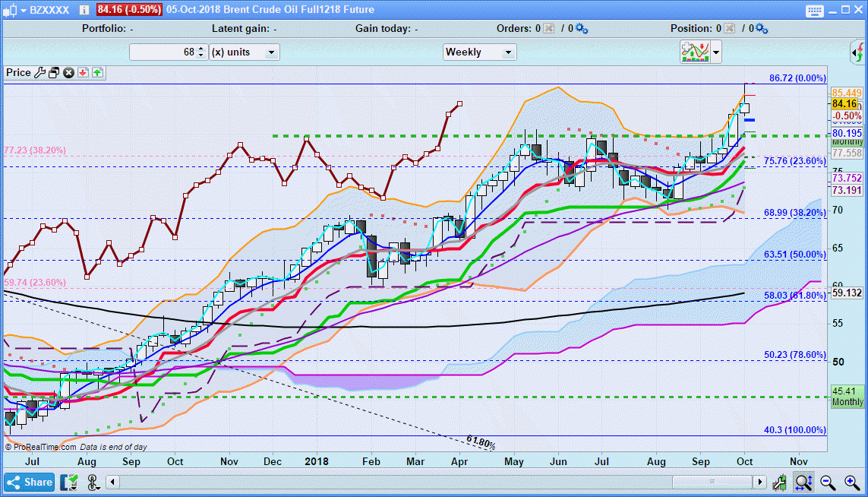
Task: Click the 80.195 blue price tag
Action: point(847,133)
